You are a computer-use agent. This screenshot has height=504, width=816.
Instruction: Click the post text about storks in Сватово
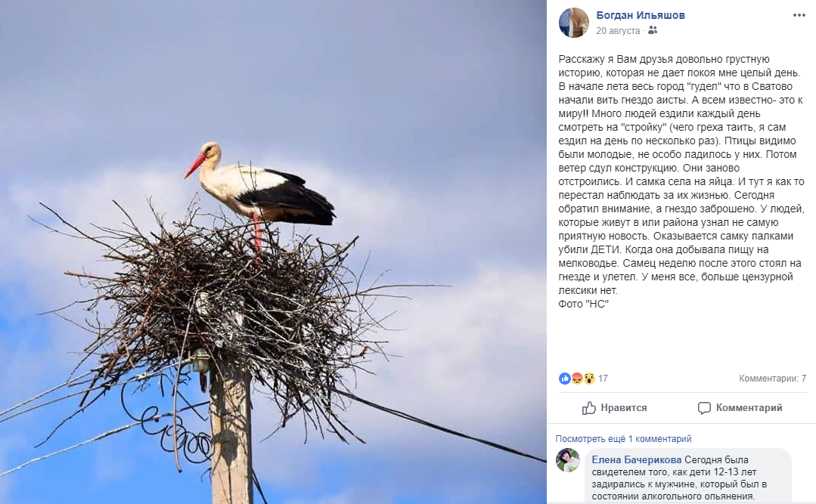click(x=681, y=181)
